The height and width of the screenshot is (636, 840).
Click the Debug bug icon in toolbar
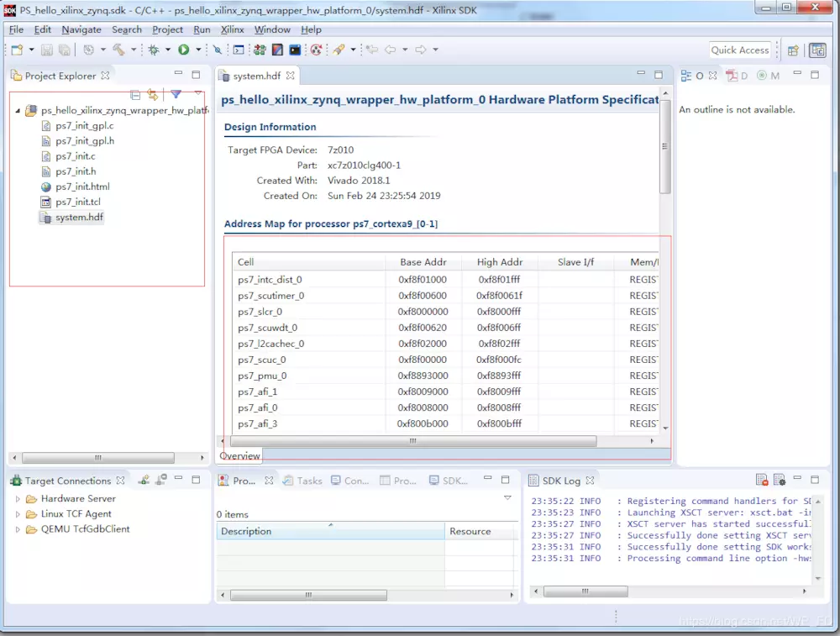[154, 50]
